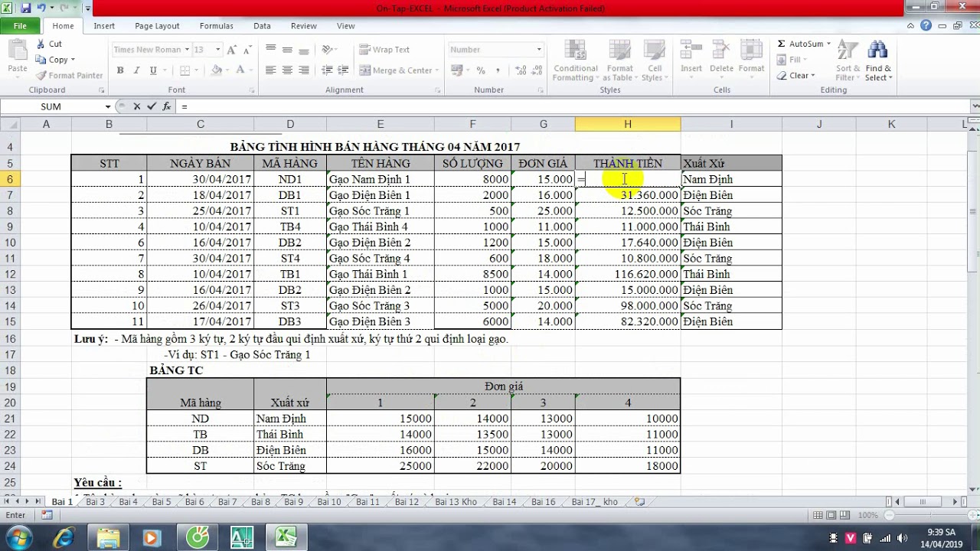Open the Times New Roman font dropdown
Screen dimensions: 980x551
tap(188, 50)
